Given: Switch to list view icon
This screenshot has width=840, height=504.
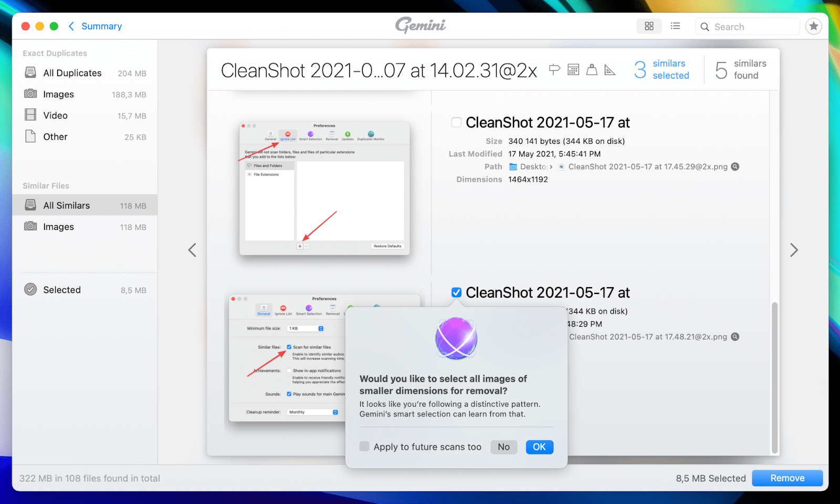Looking at the screenshot, I should point(675,26).
